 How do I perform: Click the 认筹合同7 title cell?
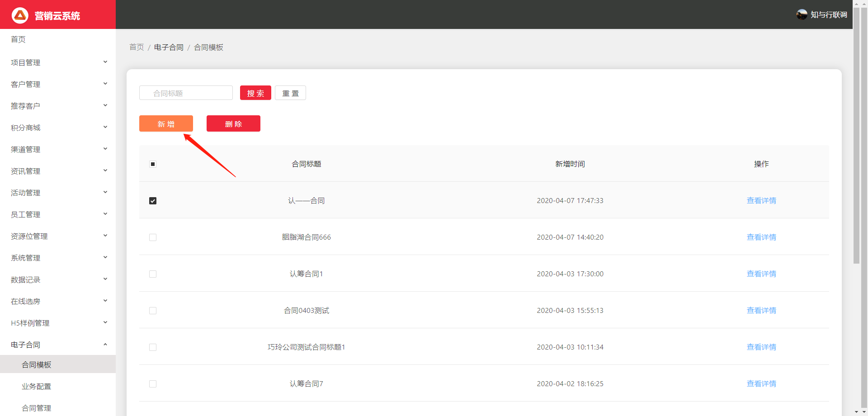(x=307, y=383)
